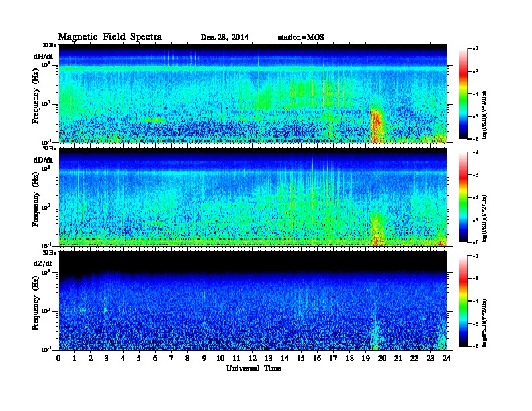Click the '-4' value on dZ/dt color scale

(476, 301)
